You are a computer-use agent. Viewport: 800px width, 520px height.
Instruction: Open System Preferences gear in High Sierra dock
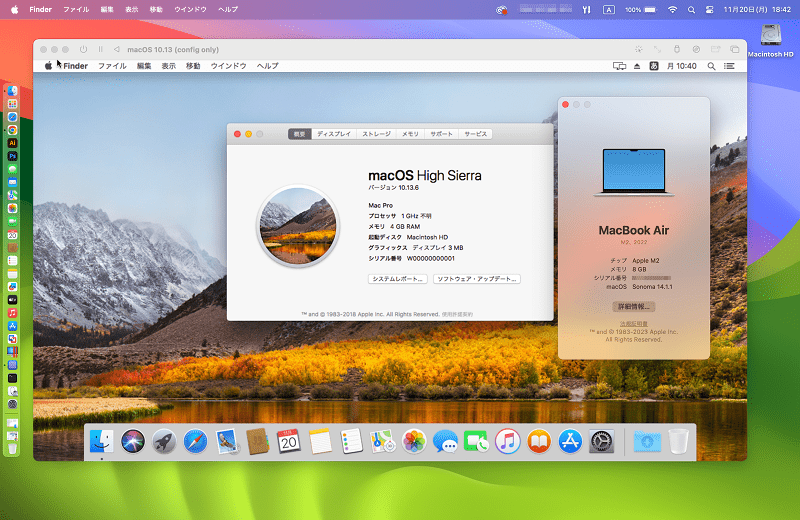pos(602,441)
